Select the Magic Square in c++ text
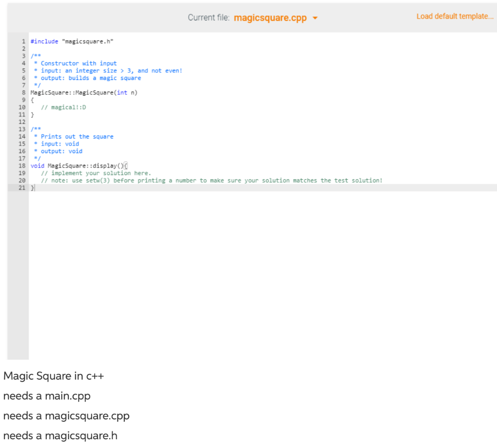 coord(53,376)
